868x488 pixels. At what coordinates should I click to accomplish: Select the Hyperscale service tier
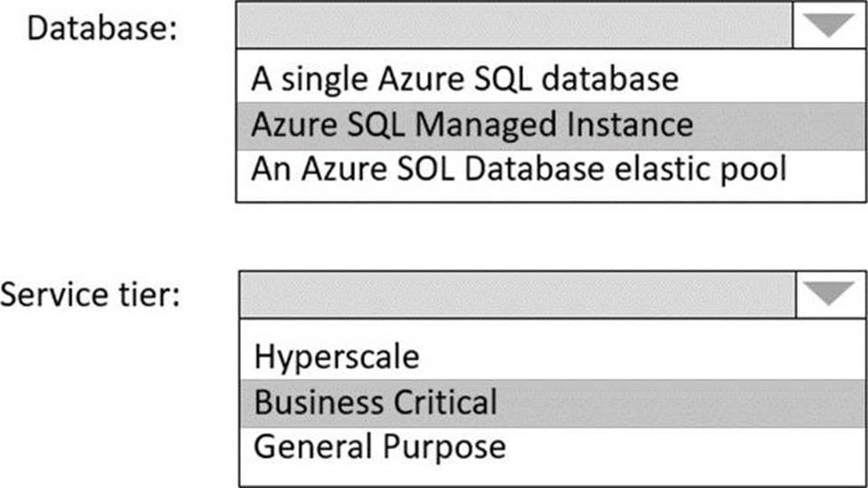pyautogui.click(x=337, y=357)
